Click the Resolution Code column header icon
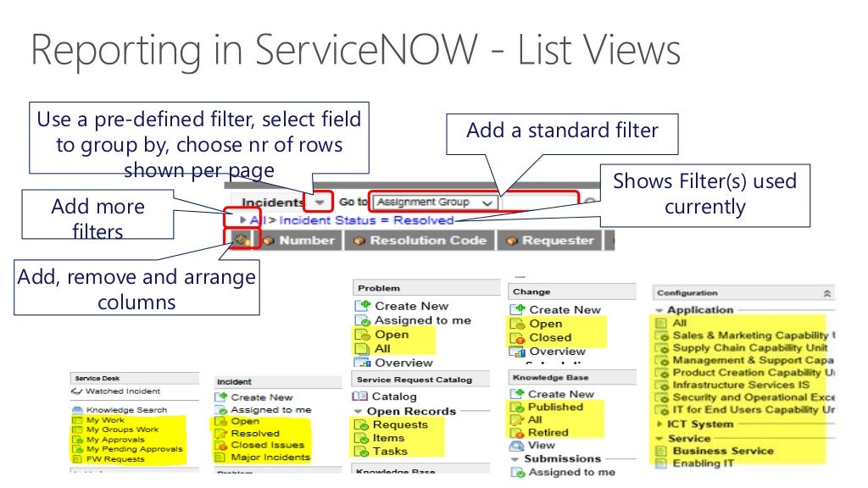This screenshot has width=868, height=488. [x=359, y=241]
